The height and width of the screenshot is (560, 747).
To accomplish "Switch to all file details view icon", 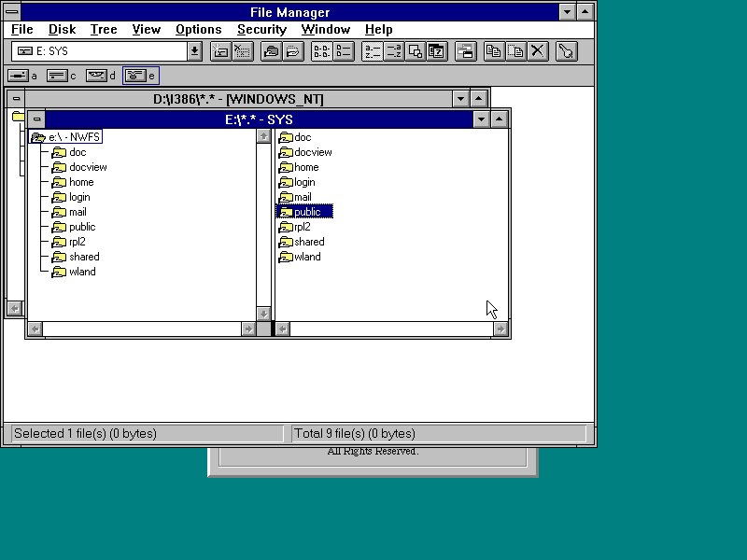I will pos(344,51).
